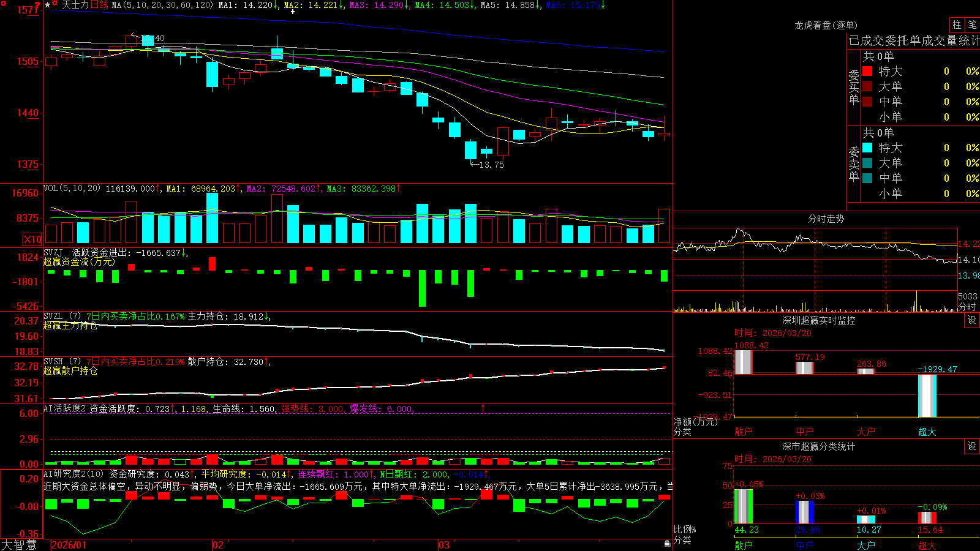Click the SVZJ indicator name

53,252
